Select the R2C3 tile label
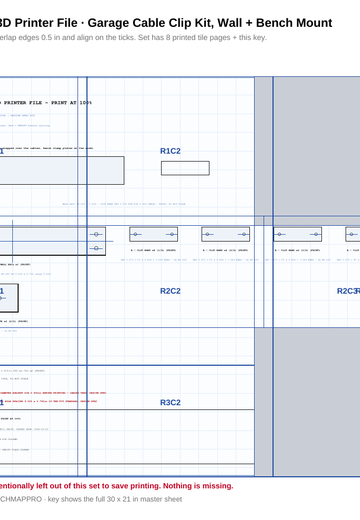The image size is (360, 520). pos(347,291)
